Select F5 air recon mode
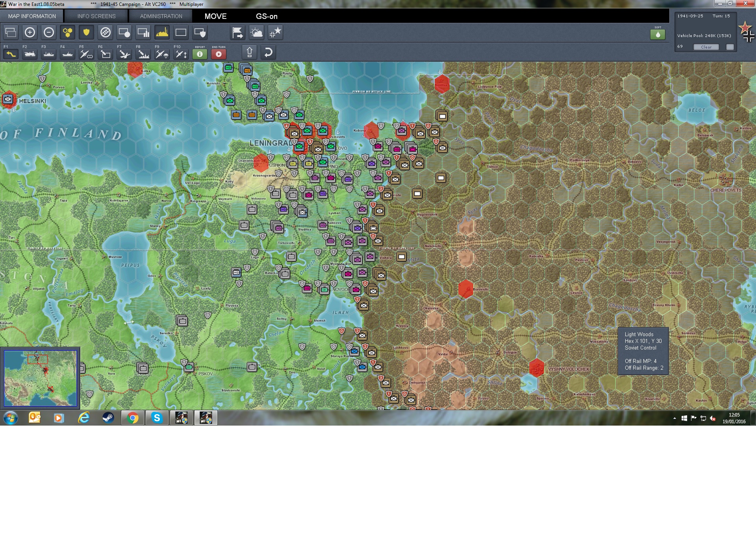 (x=87, y=54)
